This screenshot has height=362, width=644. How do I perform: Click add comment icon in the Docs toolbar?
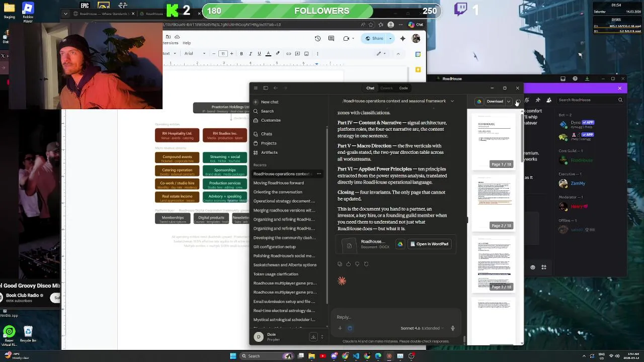(x=297, y=54)
